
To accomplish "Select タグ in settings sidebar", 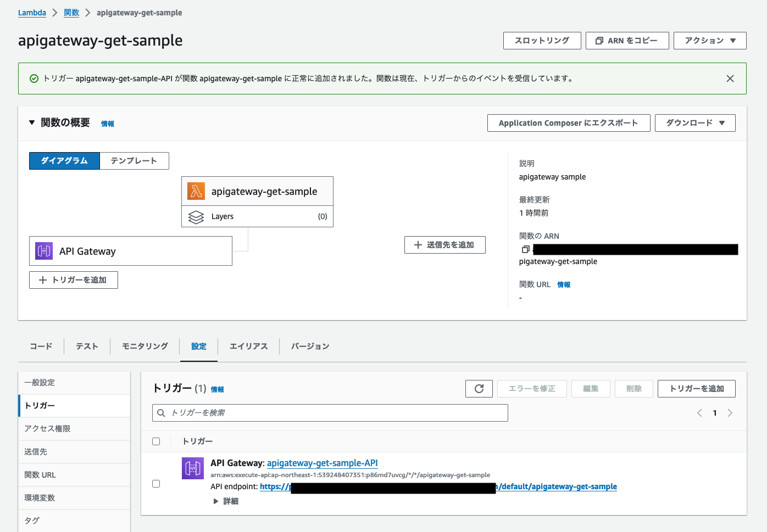I will 74,520.
